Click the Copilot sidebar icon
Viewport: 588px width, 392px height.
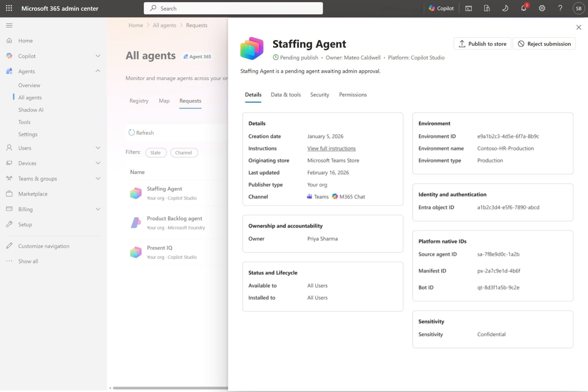[x=9, y=56]
